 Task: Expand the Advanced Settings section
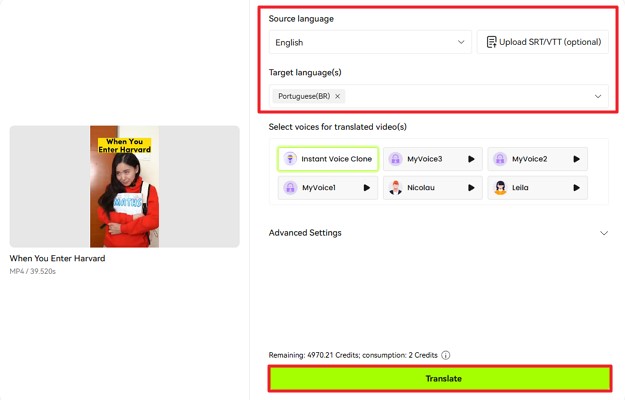pos(438,233)
